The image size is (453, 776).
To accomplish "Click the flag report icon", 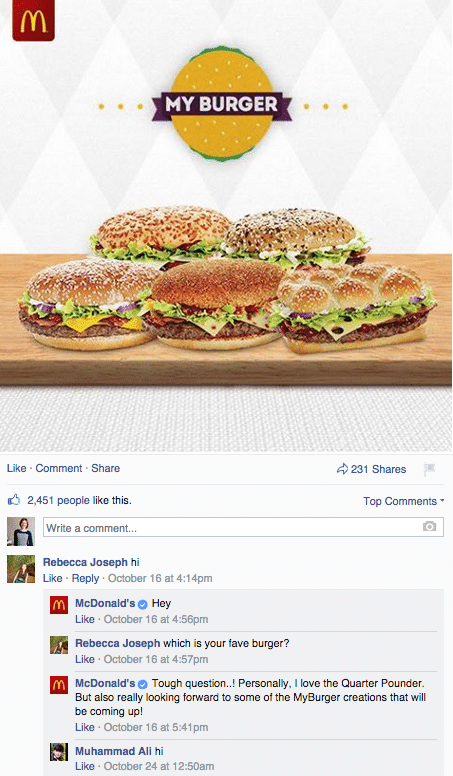I will tap(429, 469).
